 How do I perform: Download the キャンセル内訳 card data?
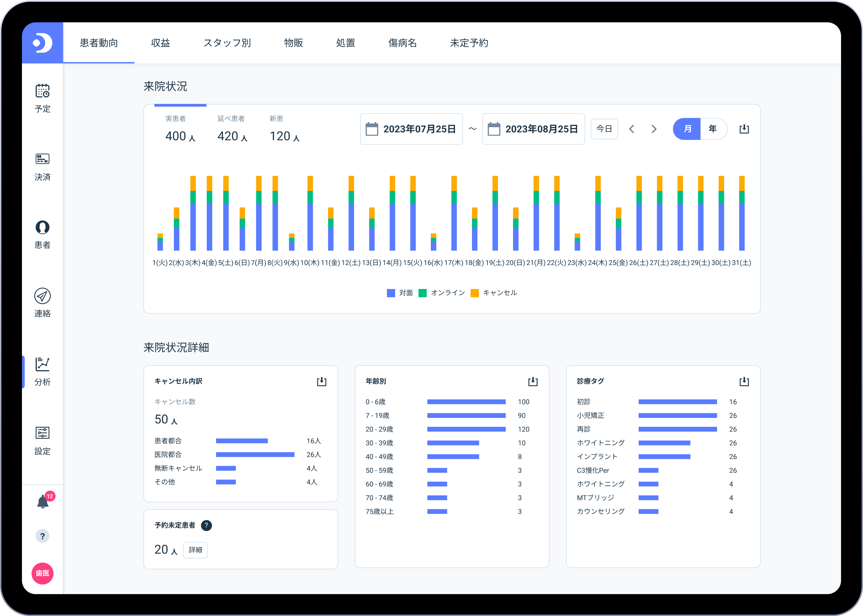321,381
